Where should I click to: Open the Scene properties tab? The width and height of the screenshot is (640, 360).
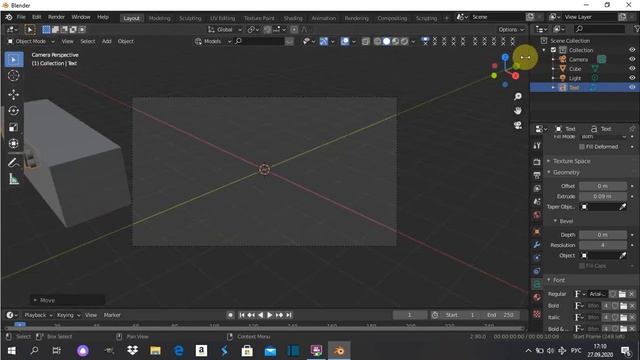[x=537, y=202]
